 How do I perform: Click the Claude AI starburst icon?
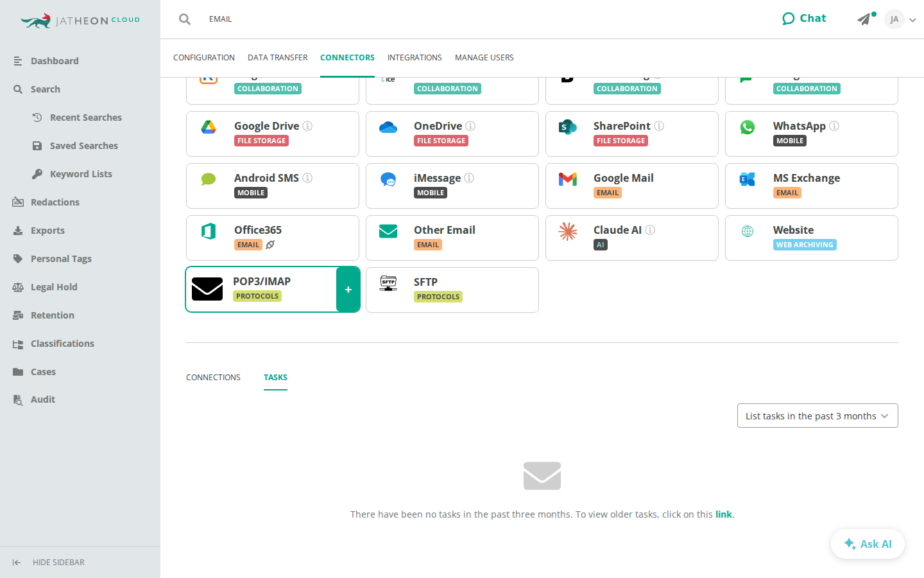coord(568,231)
